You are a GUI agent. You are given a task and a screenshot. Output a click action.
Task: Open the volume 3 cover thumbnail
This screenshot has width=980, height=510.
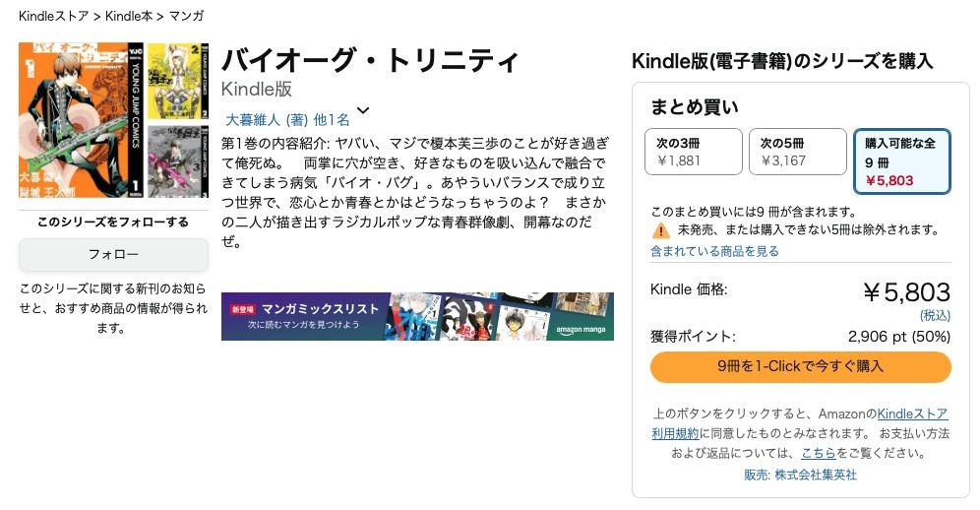click(x=178, y=160)
